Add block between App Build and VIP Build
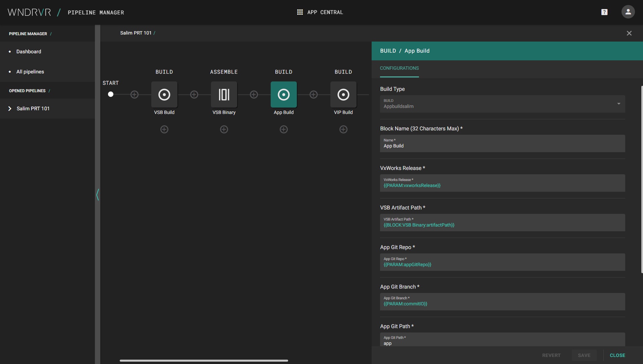This screenshot has width=643, height=364. (314, 95)
